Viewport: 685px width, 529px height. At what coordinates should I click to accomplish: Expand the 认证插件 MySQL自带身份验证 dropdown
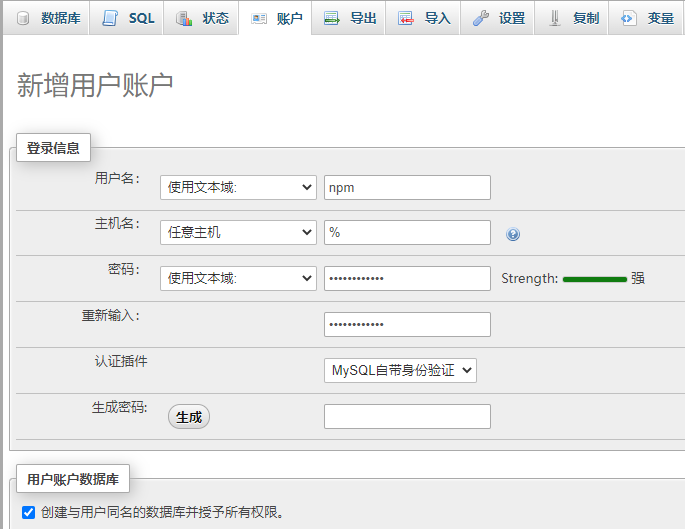click(400, 370)
